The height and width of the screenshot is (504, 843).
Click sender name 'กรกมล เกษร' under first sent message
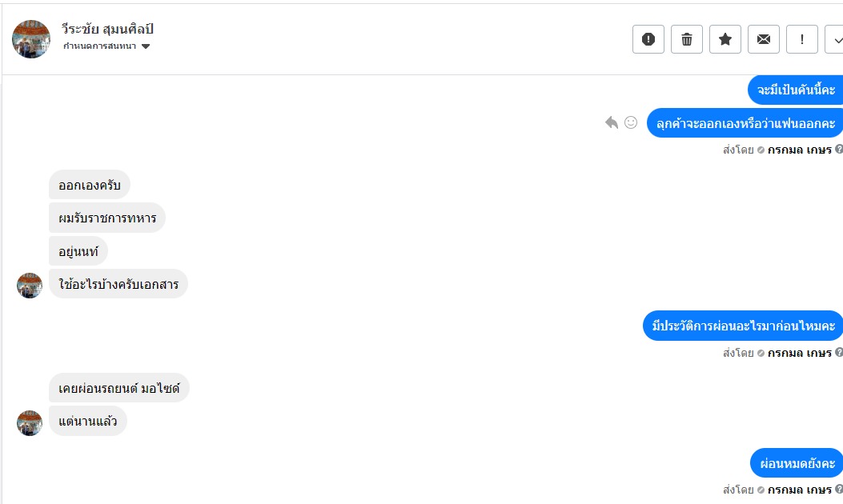pos(799,150)
